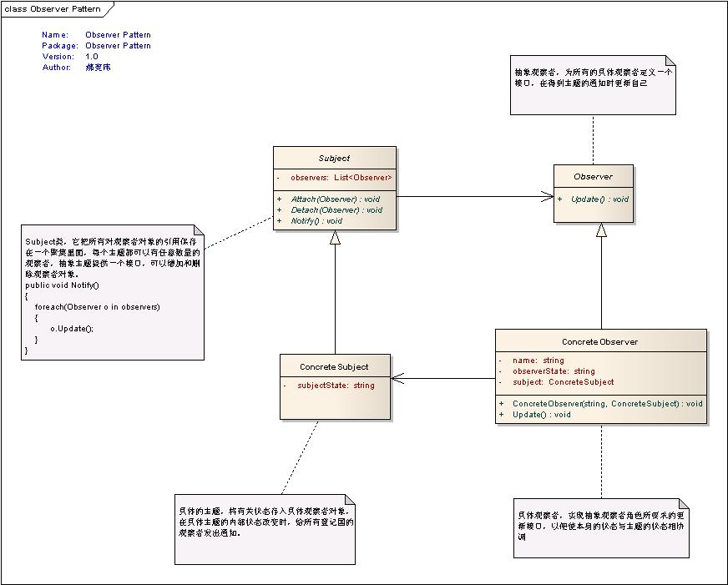
Task: Click the note below ConcreteSubject
Action: pyautogui.click(x=264, y=527)
